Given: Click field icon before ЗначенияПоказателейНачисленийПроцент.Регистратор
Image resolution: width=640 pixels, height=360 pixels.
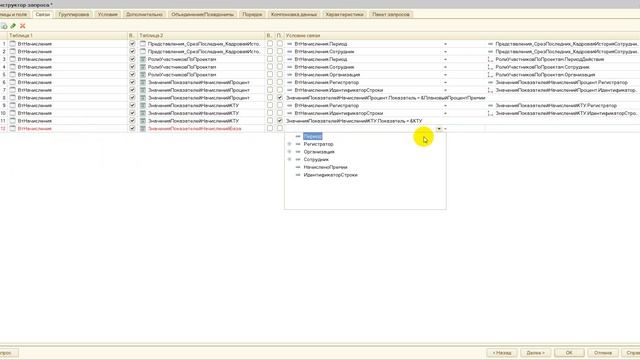Looking at the screenshot, I should coord(490,82).
